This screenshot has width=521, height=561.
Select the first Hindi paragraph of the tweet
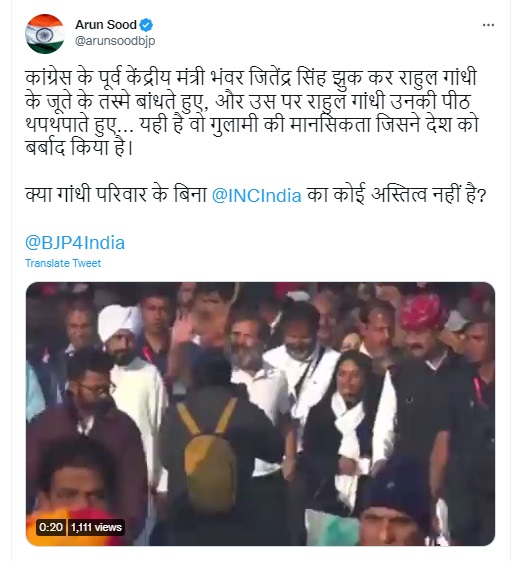(251, 112)
